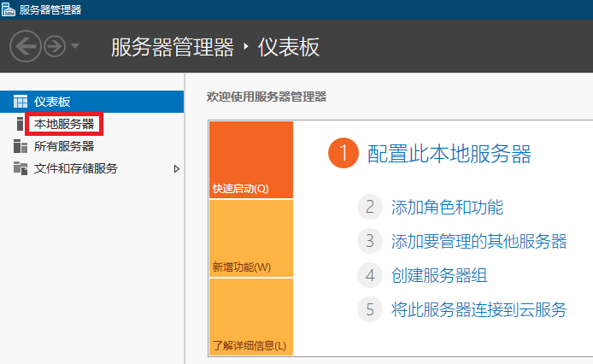Click the 添加要管理的其他服务器 link

(x=479, y=242)
